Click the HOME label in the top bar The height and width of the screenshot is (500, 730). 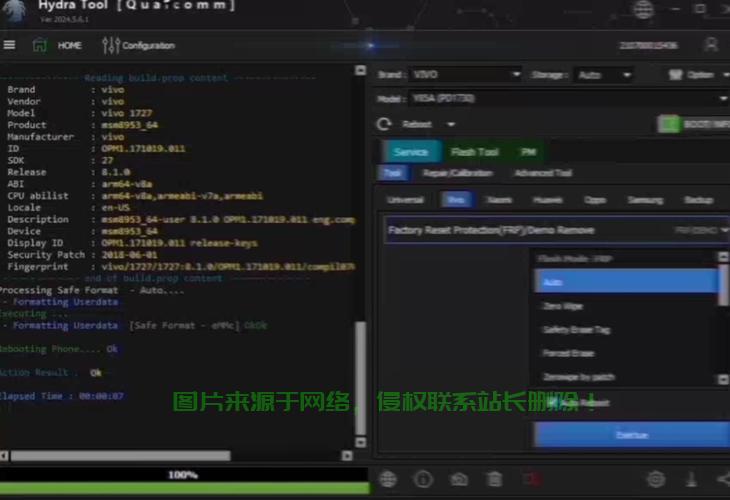pyautogui.click(x=69, y=45)
